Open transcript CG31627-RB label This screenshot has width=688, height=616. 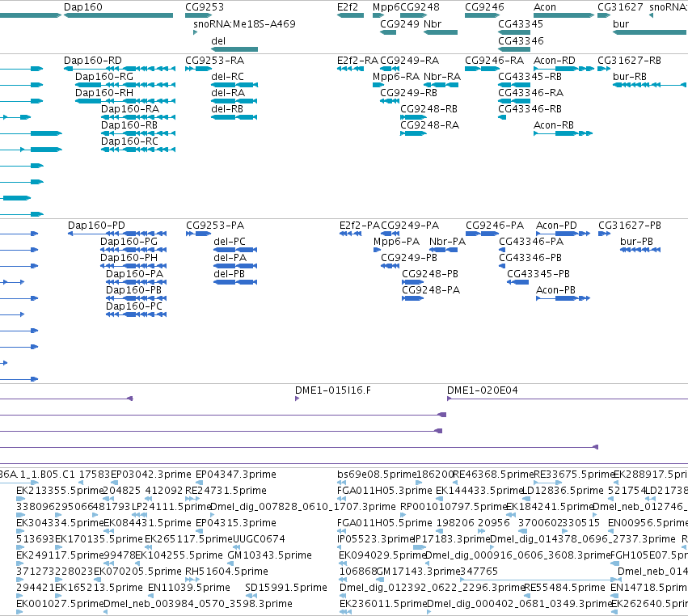point(629,60)
